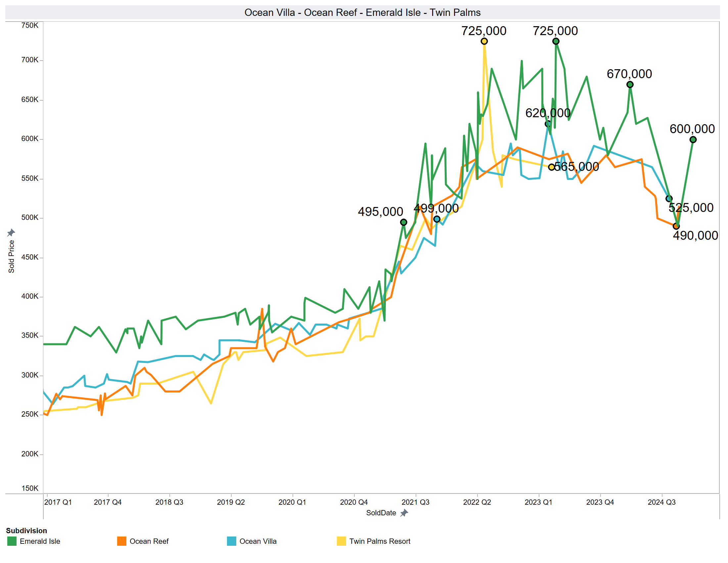Viewport: 728px width, 563px height.
Task: Select the 620,000 Ocean Villa data point
Action: click(548, 124)
